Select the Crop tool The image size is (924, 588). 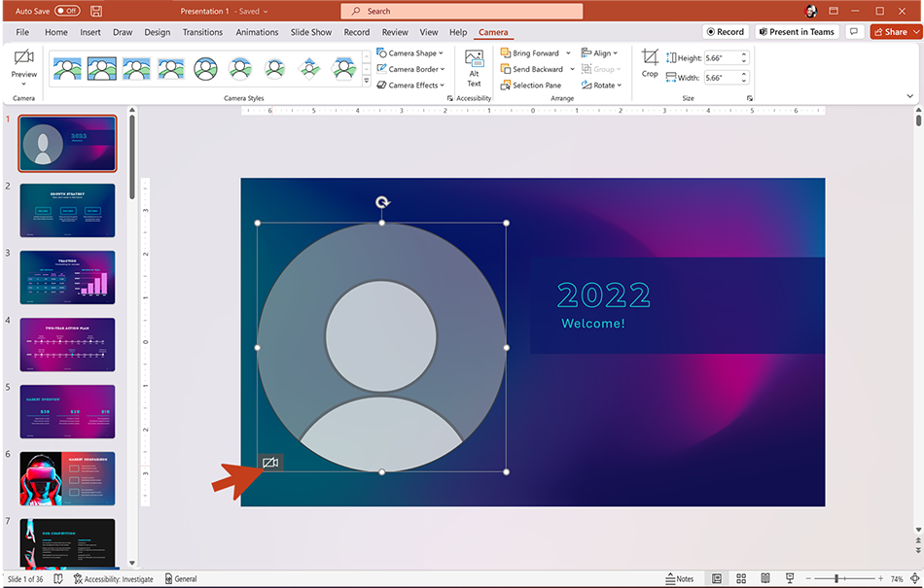[x=650, y=60]
